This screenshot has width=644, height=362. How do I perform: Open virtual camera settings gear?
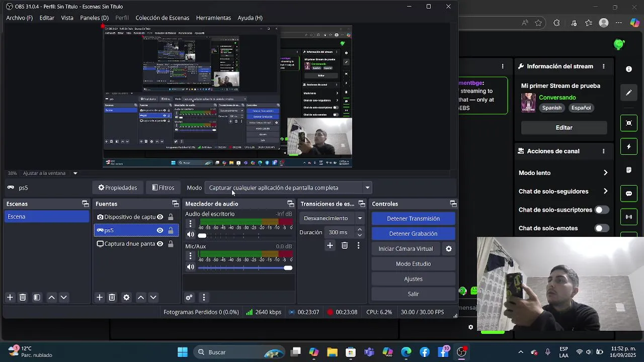(449, 248)
